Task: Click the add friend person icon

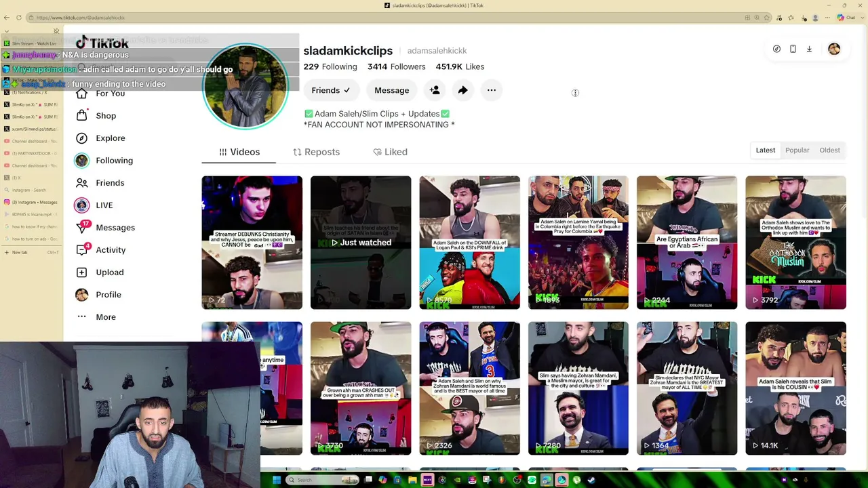Action: pyautogui.click(x=435, y=90)
